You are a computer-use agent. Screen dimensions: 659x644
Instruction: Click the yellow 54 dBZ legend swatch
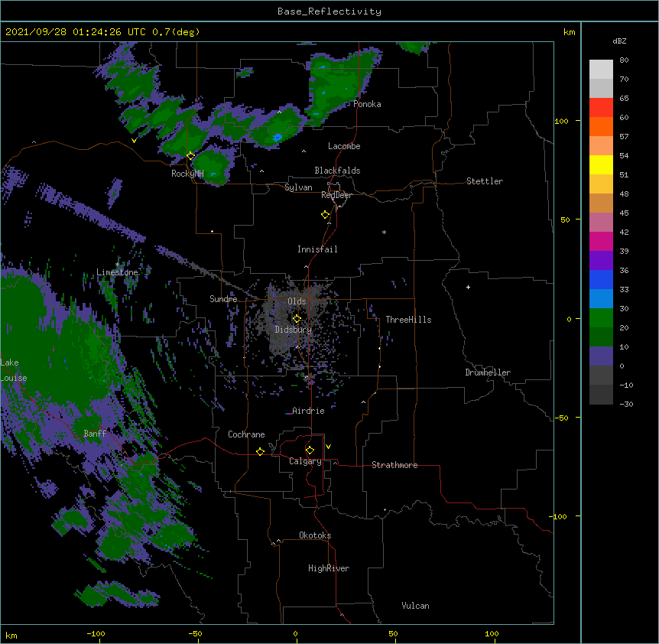click(601, 165)
